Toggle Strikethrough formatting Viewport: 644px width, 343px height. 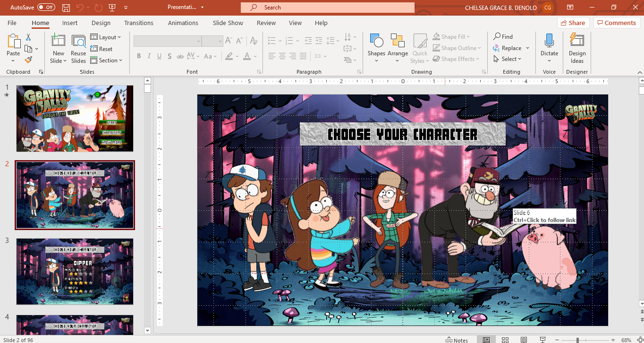point(180,56)
